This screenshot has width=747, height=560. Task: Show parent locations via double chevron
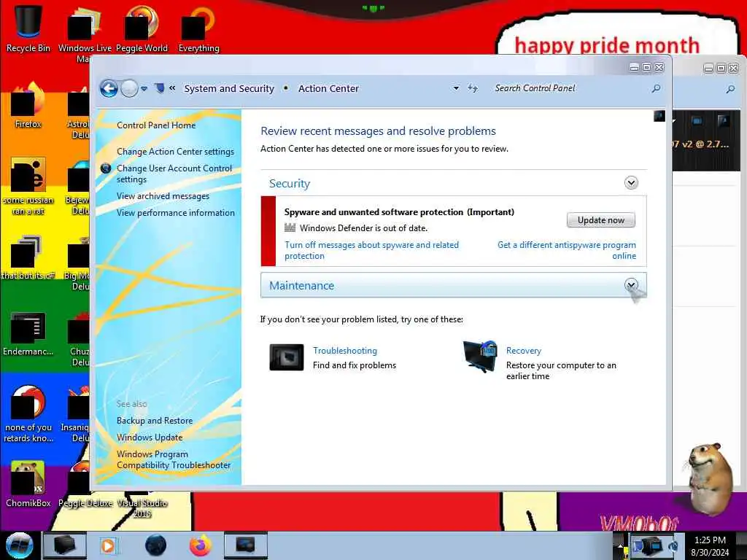click(x=172, y=88)
